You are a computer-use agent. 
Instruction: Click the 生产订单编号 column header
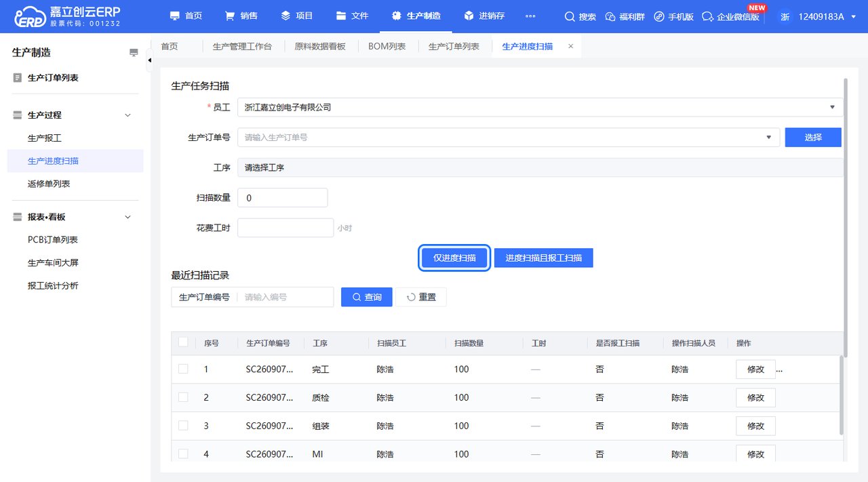tap(268, 344)
